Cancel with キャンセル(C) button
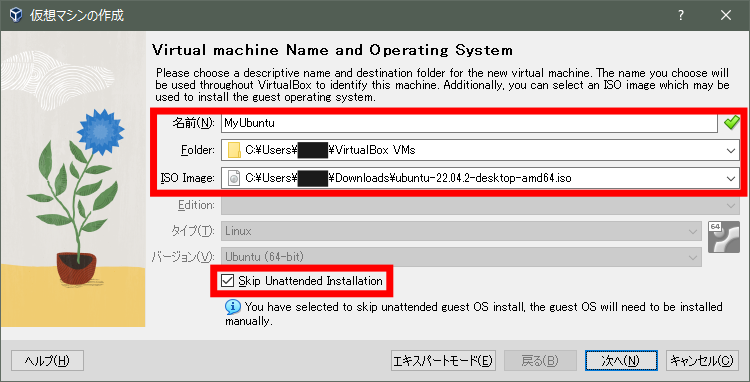Image resolution: width=750 pixels, height=382 pixels. (702, 361)
